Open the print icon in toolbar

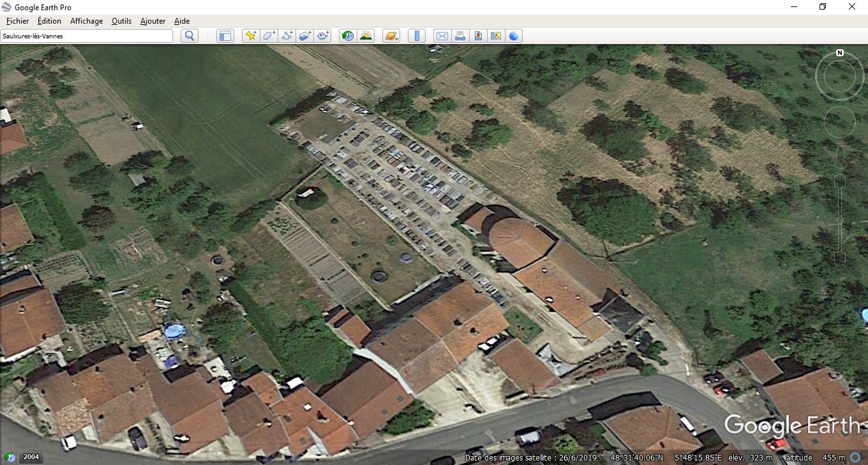[460, 36]
